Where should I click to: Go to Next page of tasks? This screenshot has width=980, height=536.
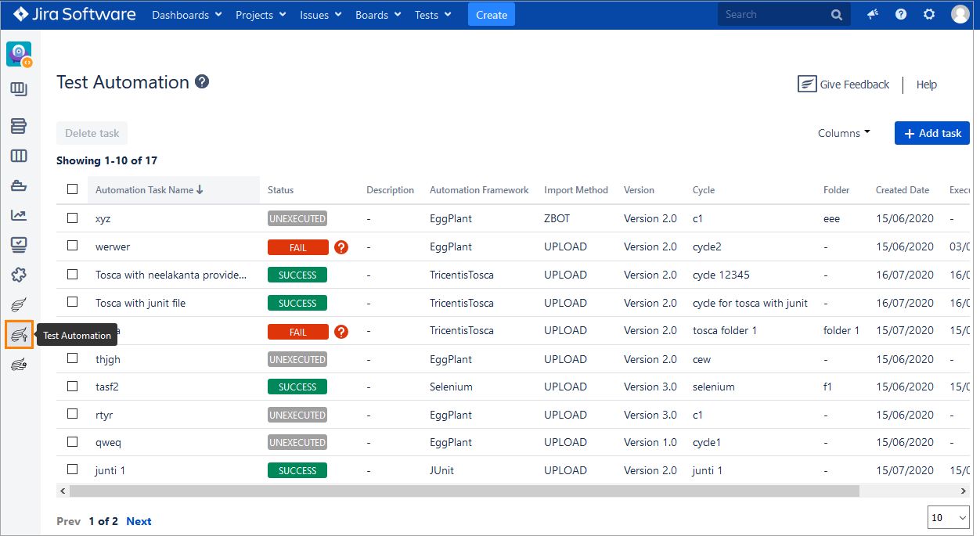coord(139,521)
